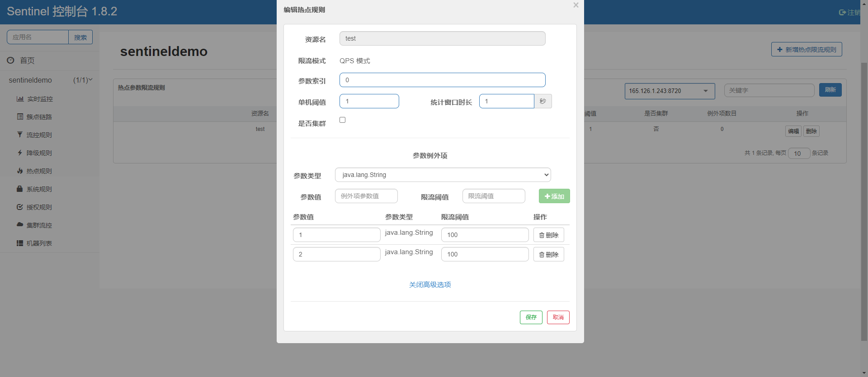Click the Sentinel 控制台 1.8.2 title
Screen dimensions: 868x377
click(62, 11)
